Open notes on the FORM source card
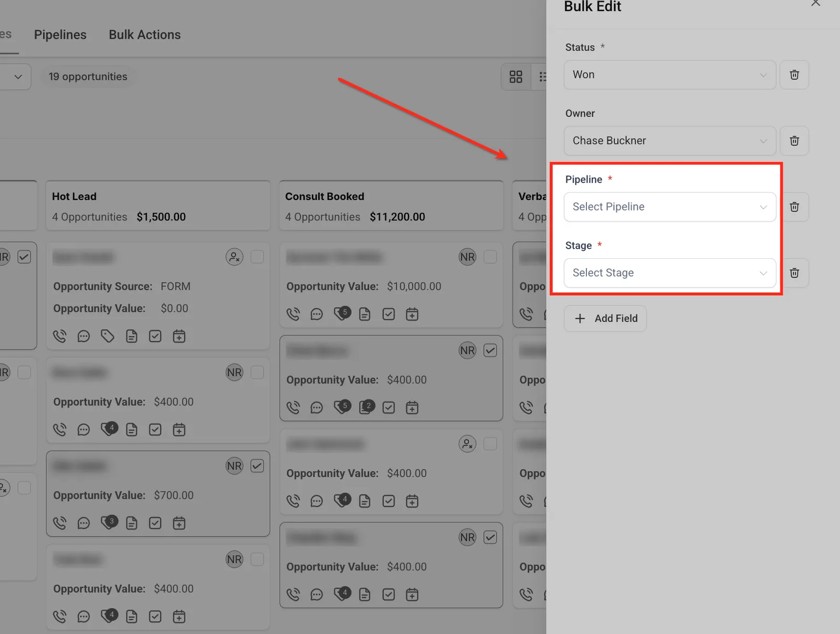 131,336
